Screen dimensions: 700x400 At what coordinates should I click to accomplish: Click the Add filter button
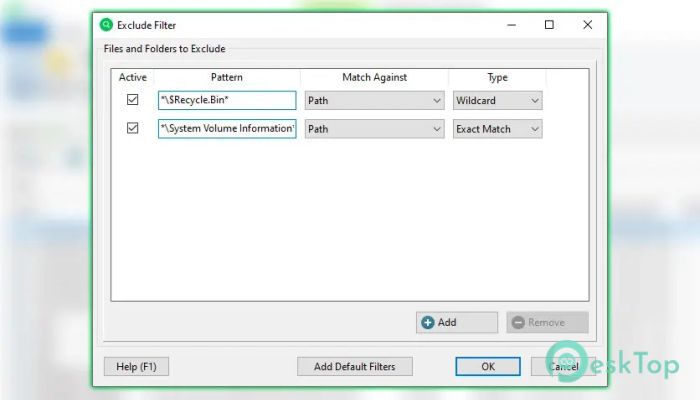click(x=457, y=322)
